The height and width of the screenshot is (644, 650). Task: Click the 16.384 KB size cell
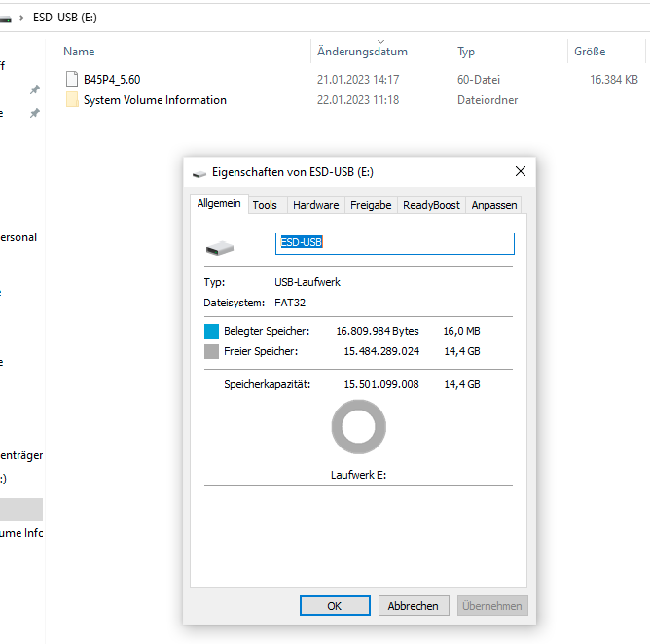[x=614, y=79]
